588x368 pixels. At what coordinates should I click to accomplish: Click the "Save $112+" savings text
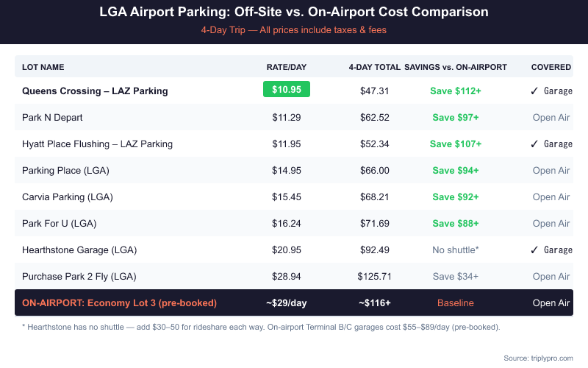pos(456,91)
